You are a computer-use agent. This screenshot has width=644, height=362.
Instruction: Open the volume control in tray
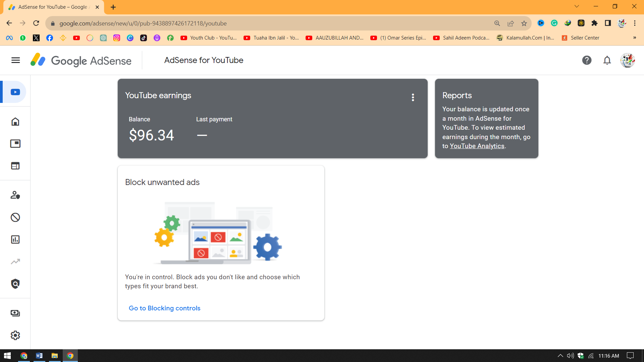(570, 356)
